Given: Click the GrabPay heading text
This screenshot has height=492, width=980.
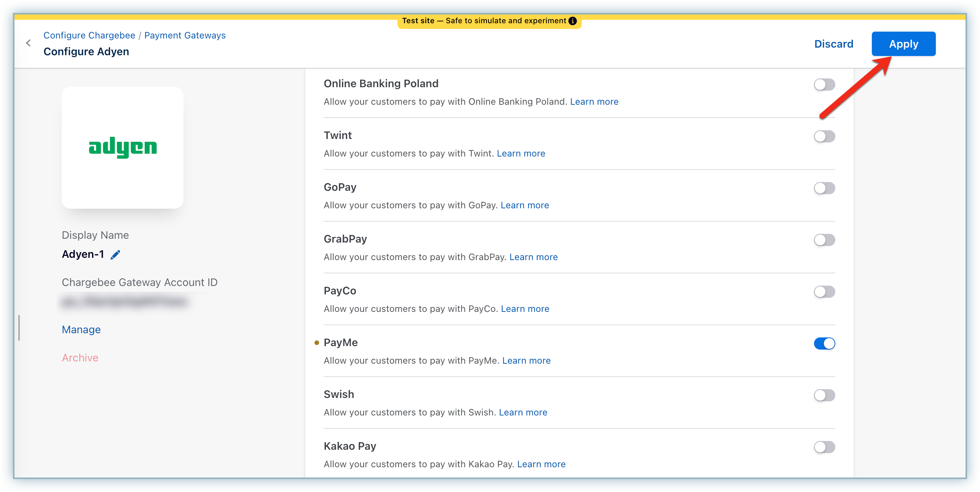Looking at the screenshot, I should tap(345, 239).
